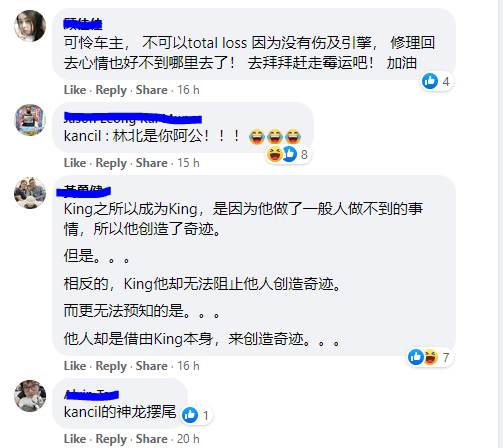This screenshot has height=448, width=503.
Task: Open the King comment author's avatar
Action: click(30, 193)
